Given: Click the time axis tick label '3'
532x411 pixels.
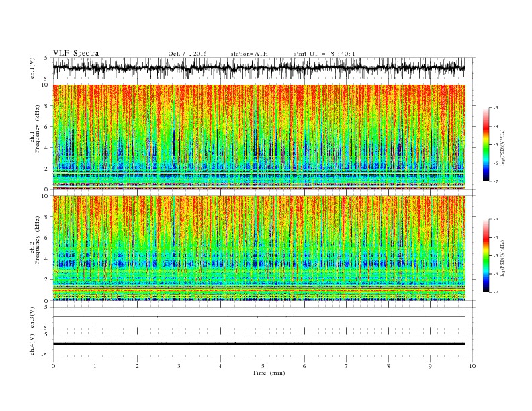Looking at the screenshot, I should pyautogui.click(x=179, y=366).
